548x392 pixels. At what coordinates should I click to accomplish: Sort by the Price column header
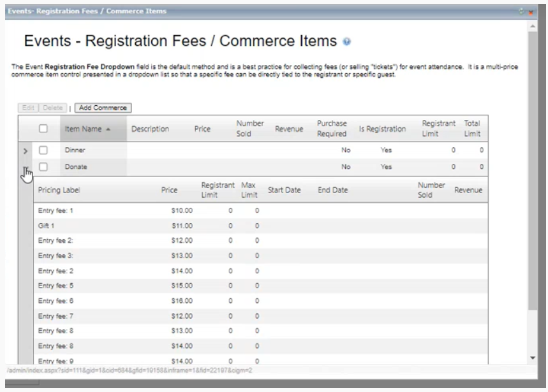202,129
